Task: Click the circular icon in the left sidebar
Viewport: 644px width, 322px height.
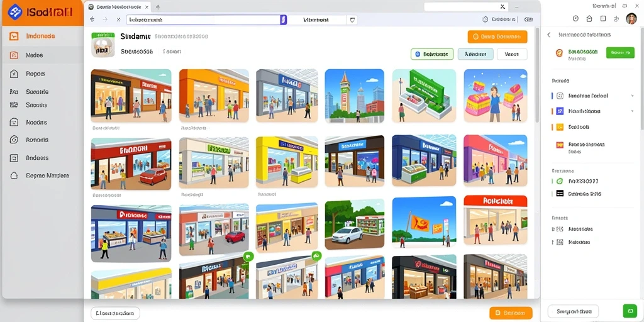Action: [14, 140]
